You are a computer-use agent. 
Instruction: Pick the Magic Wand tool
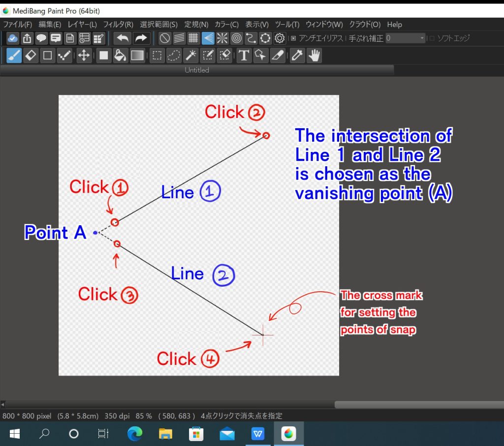click(x=190, y=56)
